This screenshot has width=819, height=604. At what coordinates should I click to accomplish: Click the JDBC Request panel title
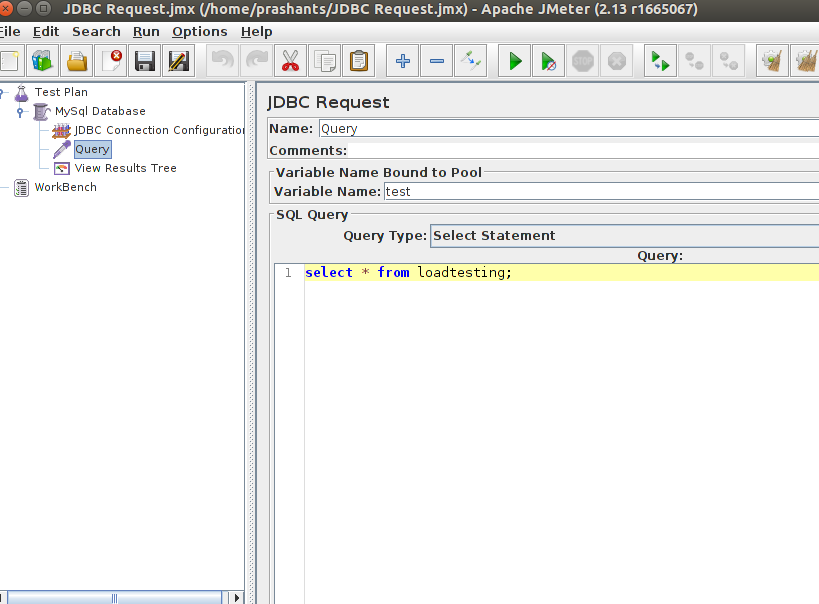tap(328, 102)
